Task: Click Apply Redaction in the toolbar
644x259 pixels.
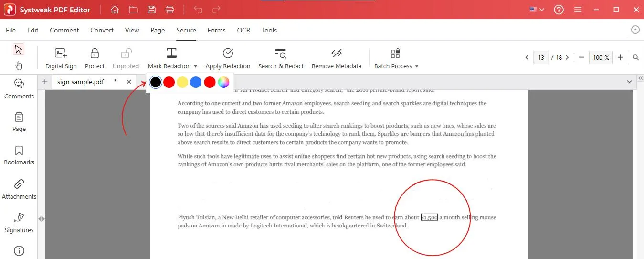Action: click(x=228, y=58)
